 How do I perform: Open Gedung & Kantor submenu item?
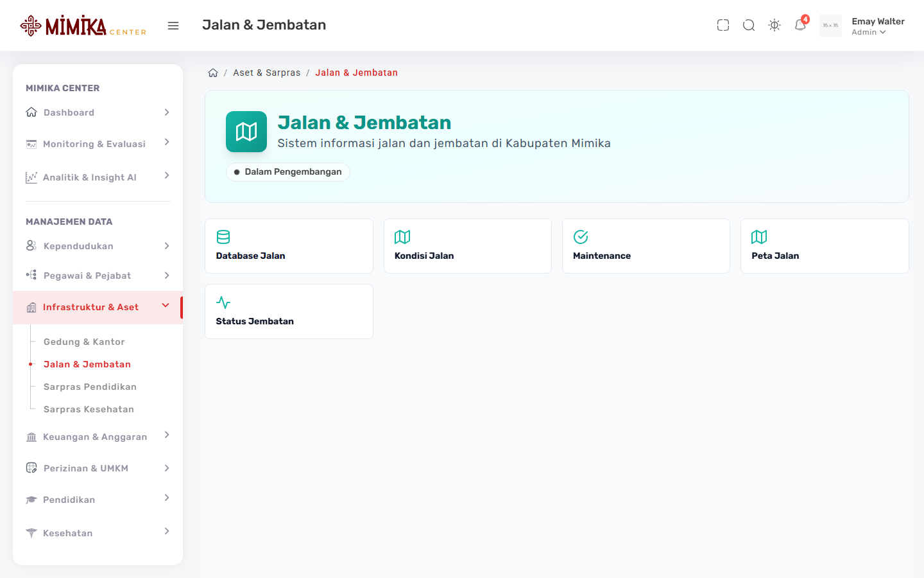pos(84,342)
